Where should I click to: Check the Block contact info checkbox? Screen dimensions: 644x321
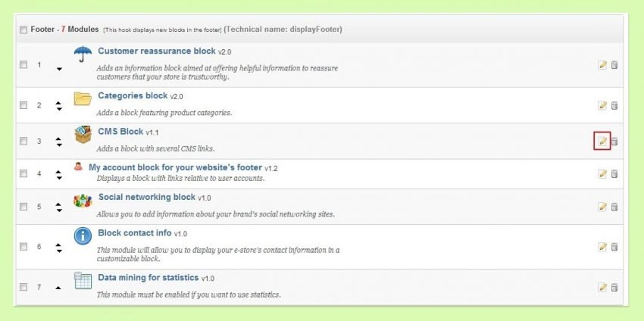click(23, 246)
